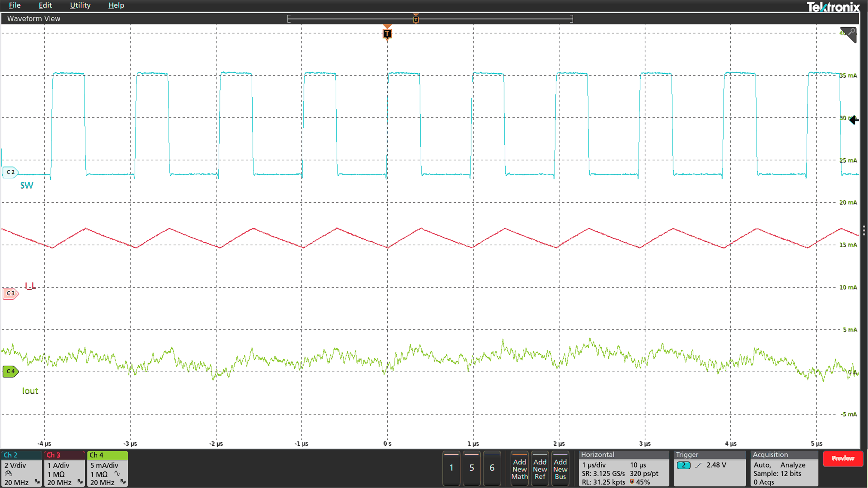Select the C4 waveform handle for Iout

point(10,371)
